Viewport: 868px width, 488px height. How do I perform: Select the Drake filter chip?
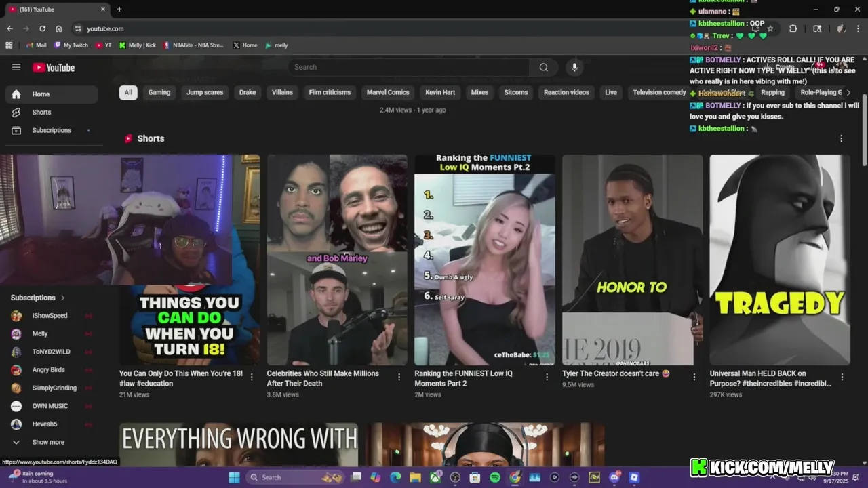248,92
